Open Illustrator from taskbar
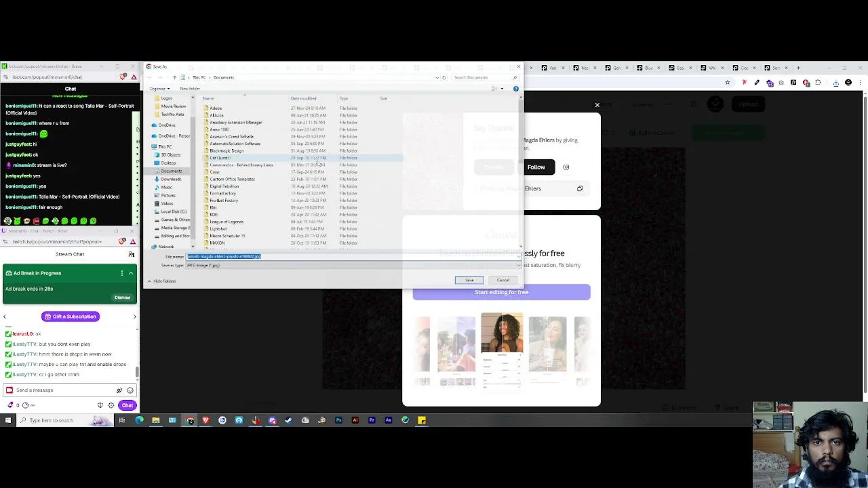The image size is (868, 488). point(355,420)
